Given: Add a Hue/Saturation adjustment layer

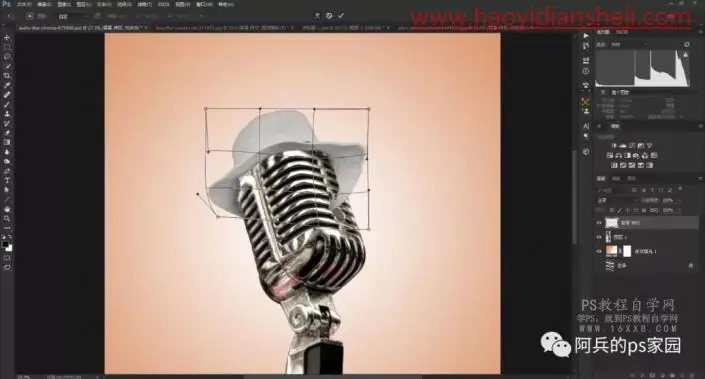Looking at the screenshot, I should [x=610, y=156].
